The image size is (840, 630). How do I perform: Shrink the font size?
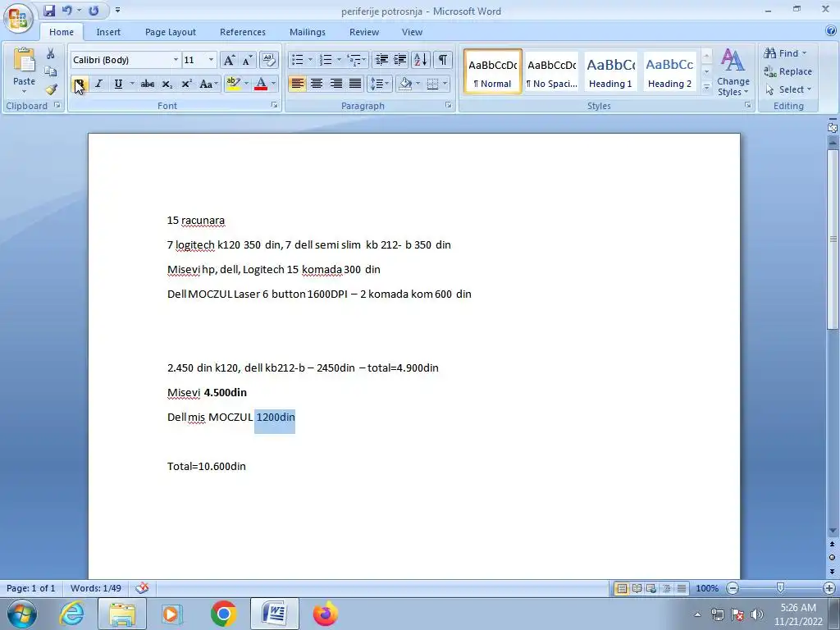coord(247,60)
